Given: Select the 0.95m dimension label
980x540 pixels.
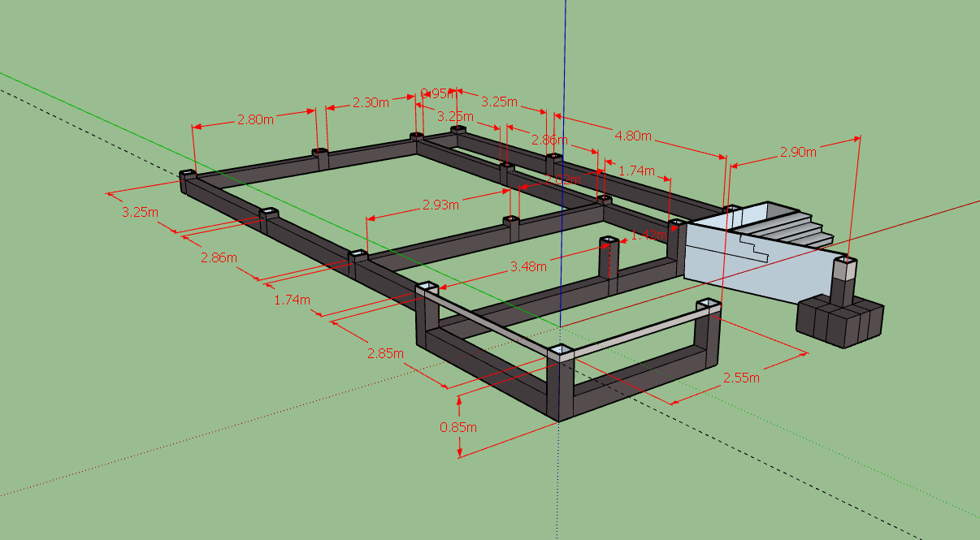Looking at the screenshot, I should coord(436,93).
